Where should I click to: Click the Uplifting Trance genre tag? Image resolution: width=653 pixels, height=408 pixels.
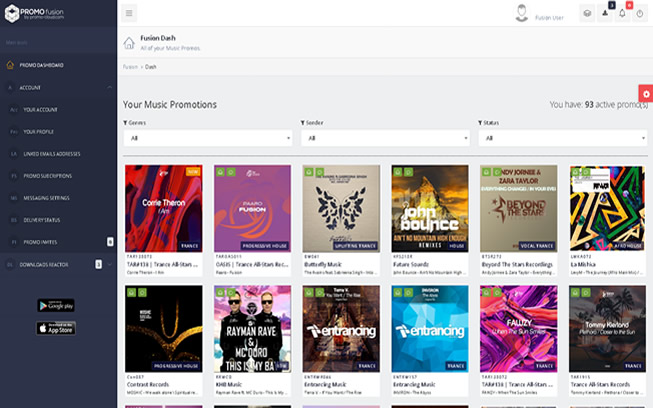point(356,246)
